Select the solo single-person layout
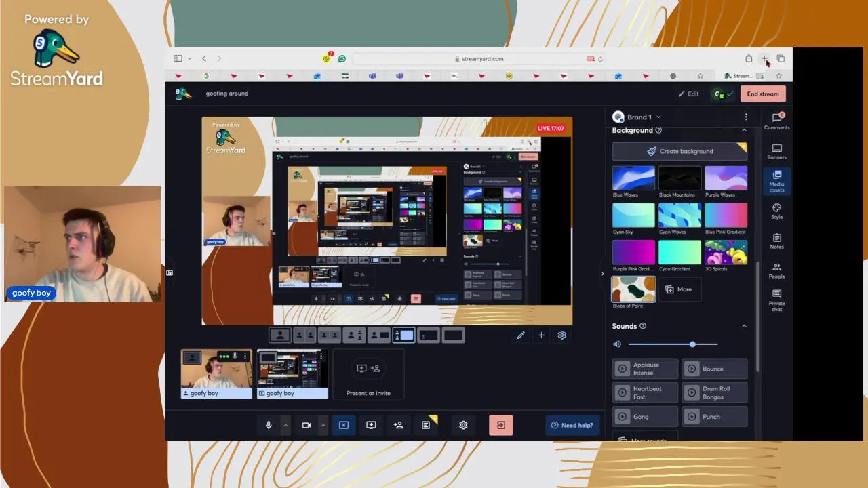 tap(279, 335)
